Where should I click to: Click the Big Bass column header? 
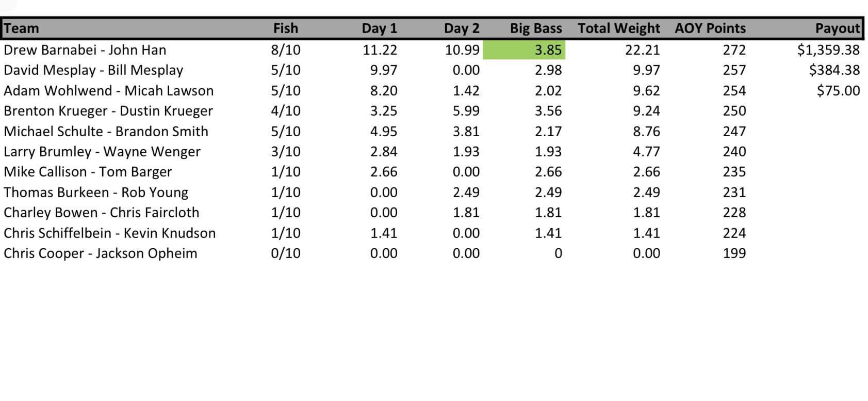click(536, 28)
